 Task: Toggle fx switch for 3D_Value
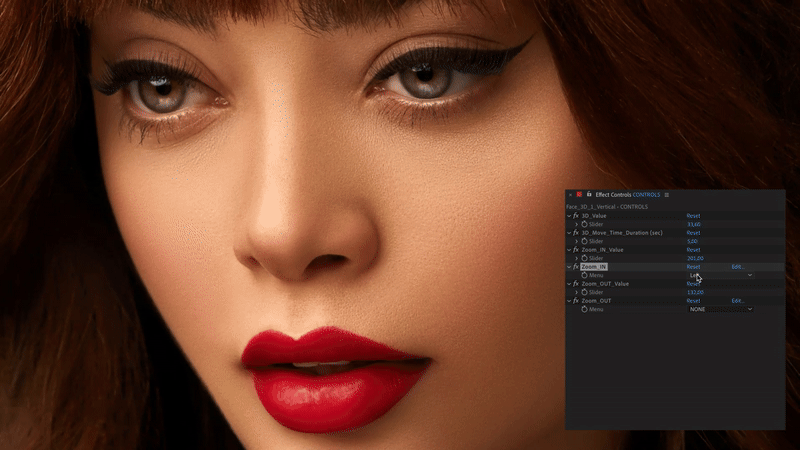[576, 216]
